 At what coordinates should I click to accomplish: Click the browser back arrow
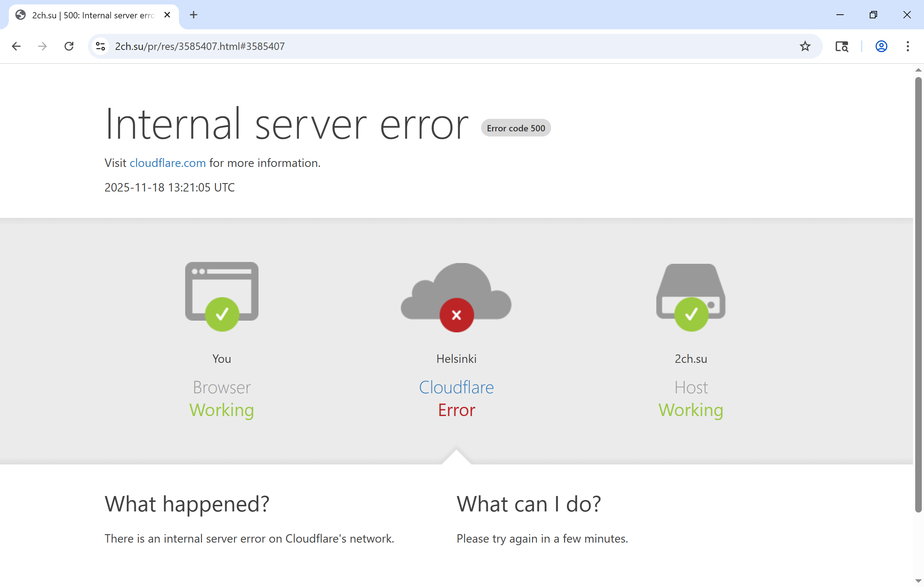(16, 47)
